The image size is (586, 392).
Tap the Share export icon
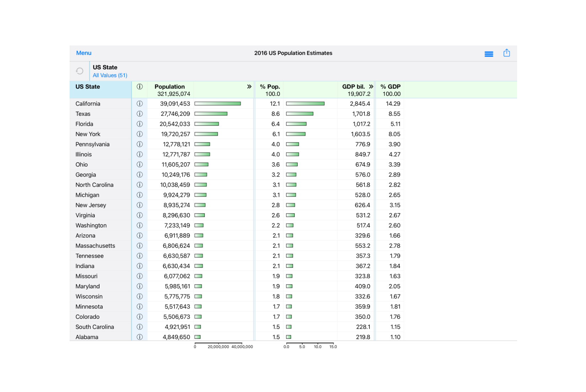point(506,53)
